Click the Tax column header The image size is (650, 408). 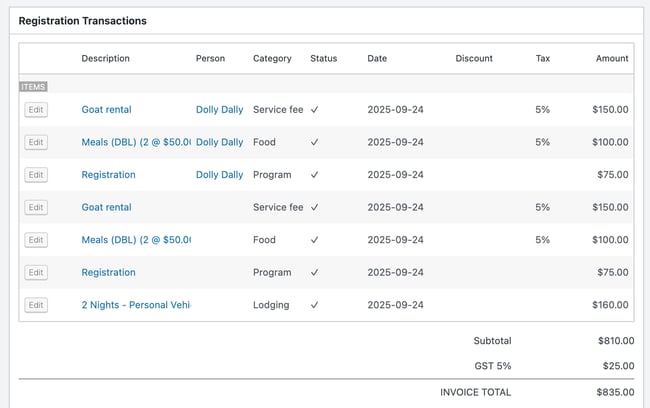542,58
